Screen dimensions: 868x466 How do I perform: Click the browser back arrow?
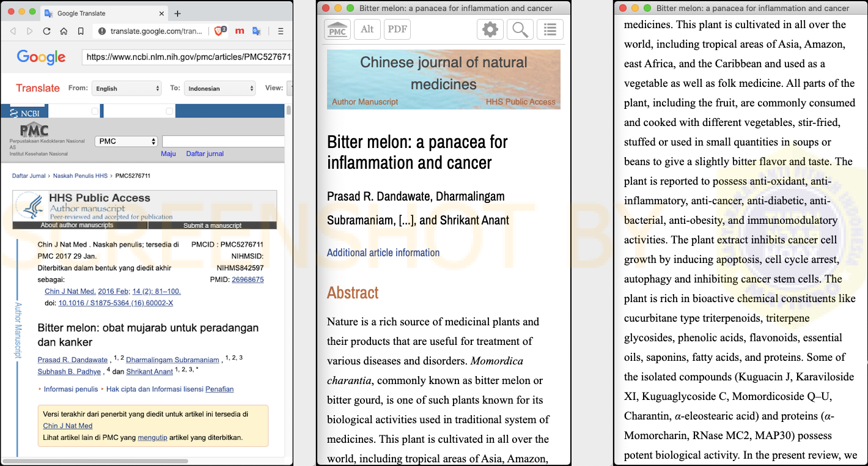tap(13, 31)
